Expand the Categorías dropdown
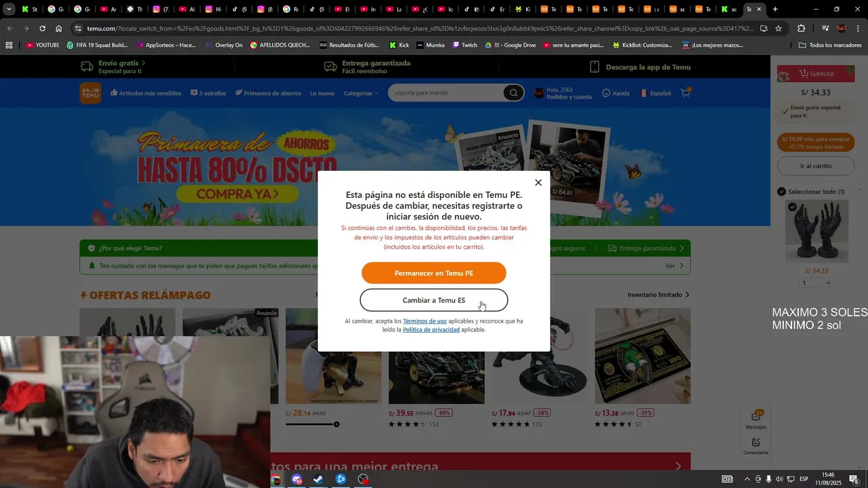 [361, 93]
